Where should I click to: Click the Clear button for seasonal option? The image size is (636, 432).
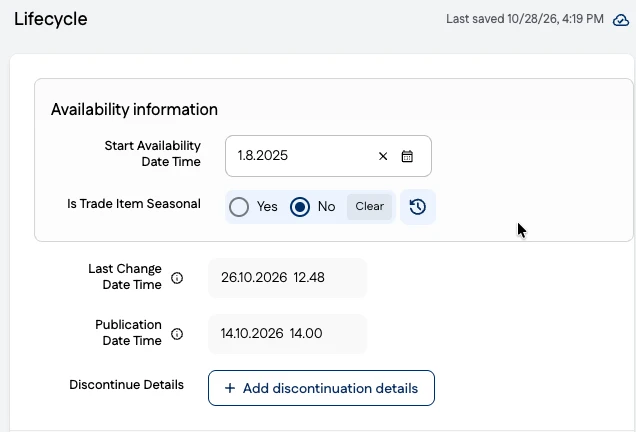click(x=370, y=206)
